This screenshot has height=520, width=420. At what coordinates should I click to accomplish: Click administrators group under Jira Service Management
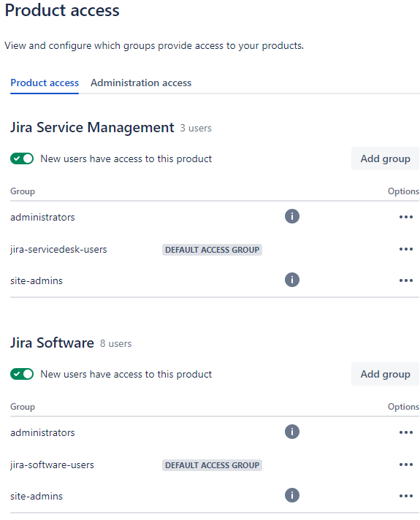[42, 218]
